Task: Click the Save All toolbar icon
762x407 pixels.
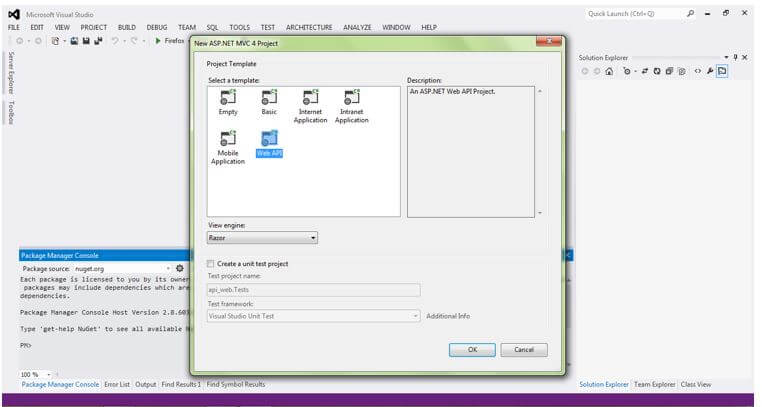Action: [98, 41]
